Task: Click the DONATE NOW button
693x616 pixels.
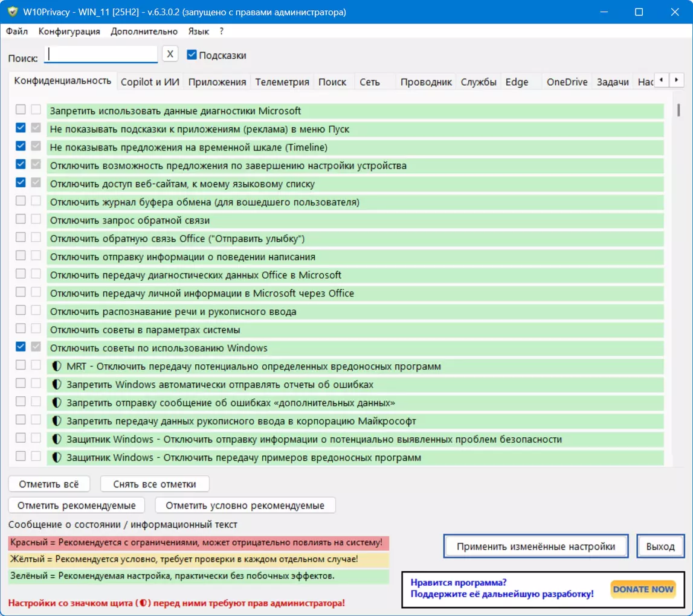Action: click(643, 589)
